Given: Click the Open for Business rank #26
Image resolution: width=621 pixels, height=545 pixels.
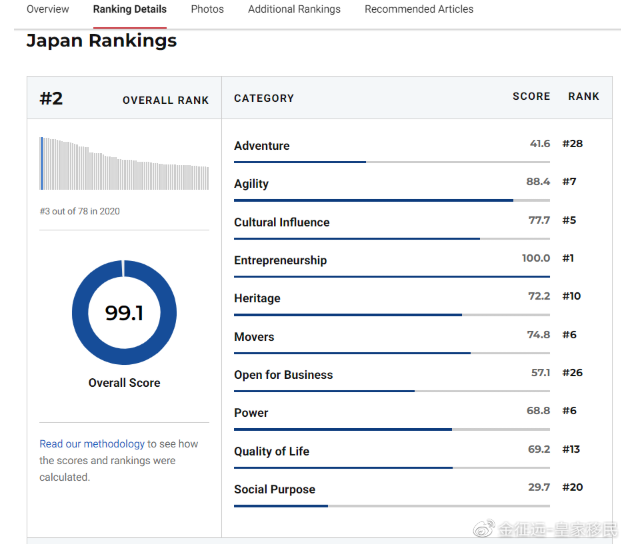Looking at the screenshot, I should [x=572, y=372].
